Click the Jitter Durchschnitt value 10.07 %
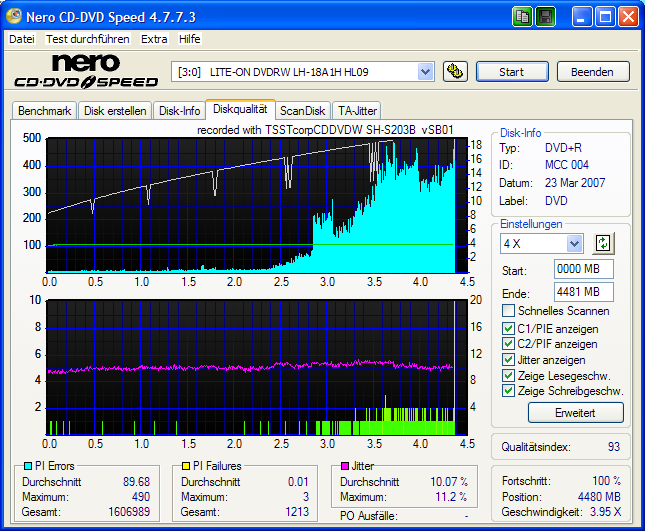The image size is (645, 531). [449, 482]
